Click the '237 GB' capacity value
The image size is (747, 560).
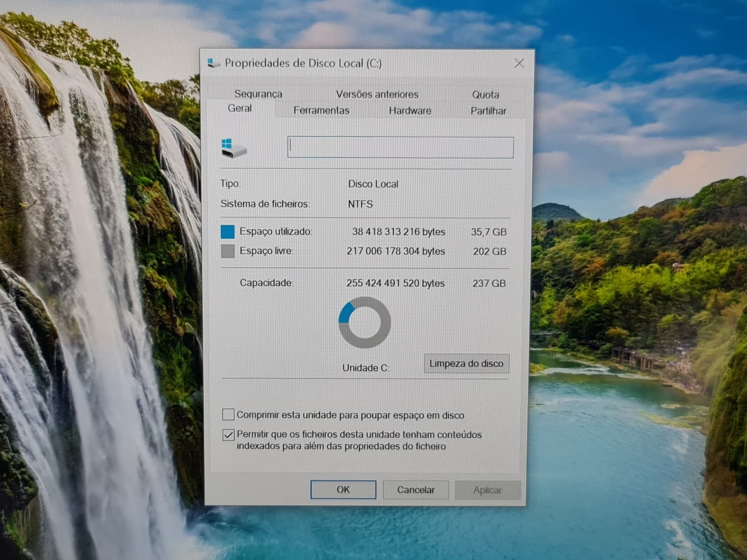489,283
